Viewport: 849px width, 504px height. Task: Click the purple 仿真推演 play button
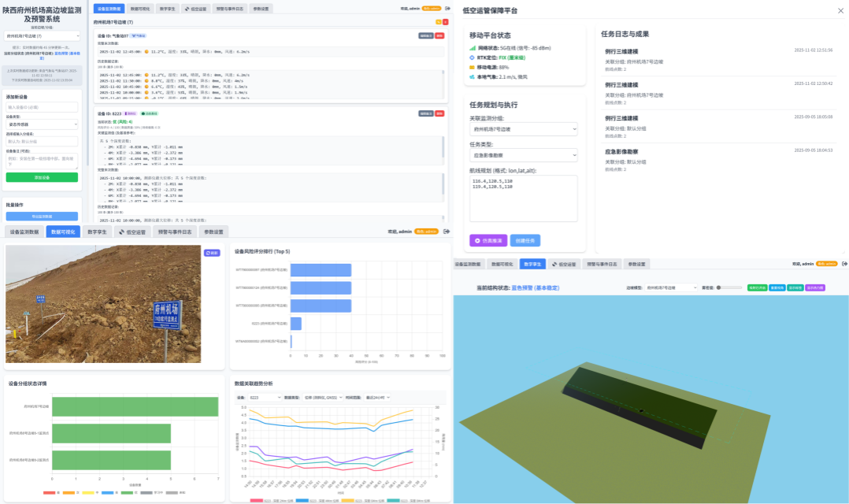pos(488,240)
